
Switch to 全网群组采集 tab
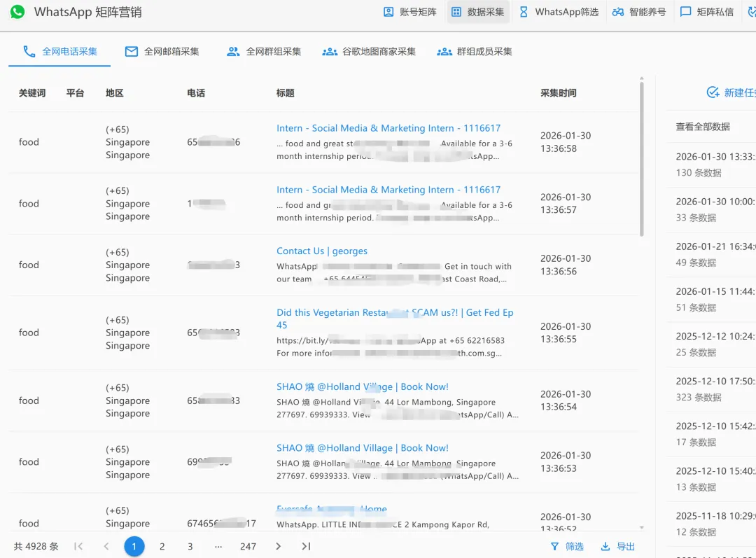[263, 52]
